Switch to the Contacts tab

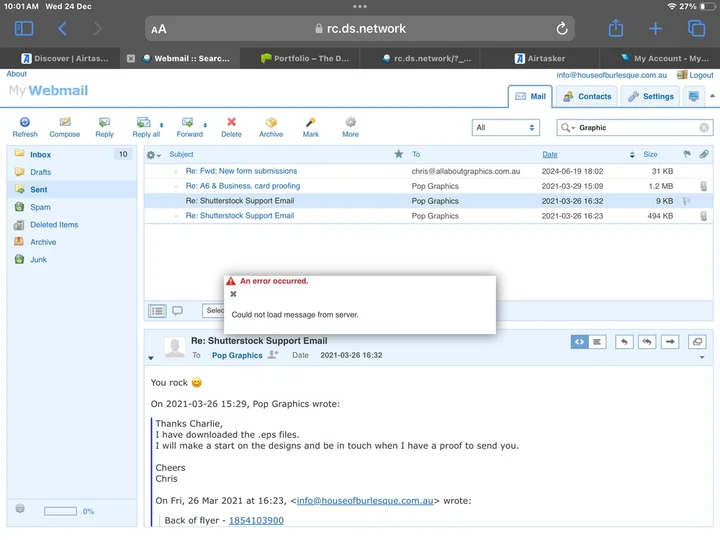click(x=587, y=96)
